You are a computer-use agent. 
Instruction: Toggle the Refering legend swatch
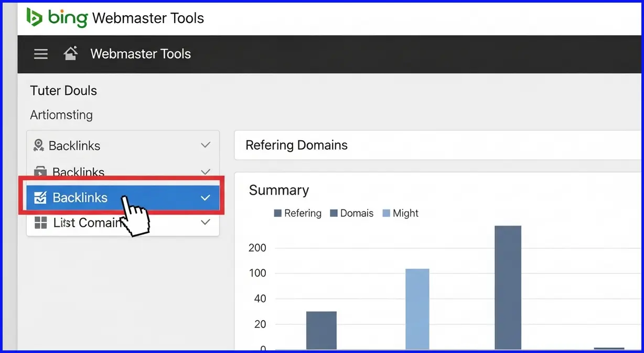click(277, 213)
